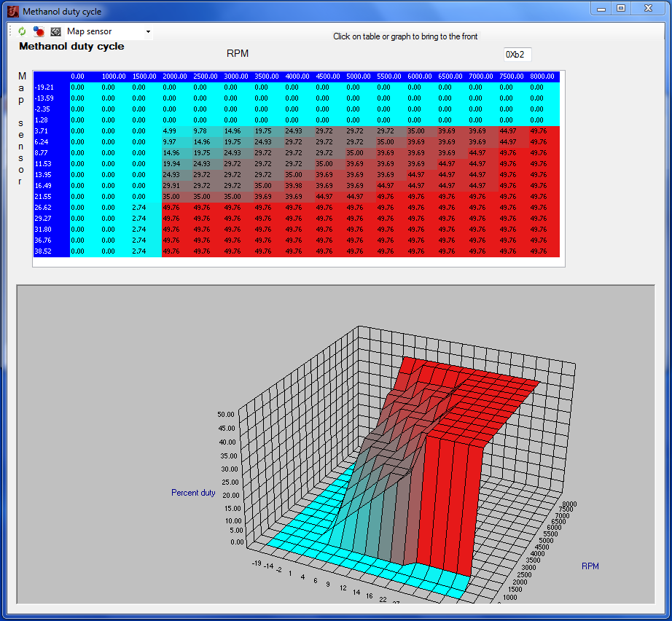Click the -19.21 map sensor row header
672x621 pixels.
[x=44, y=87]
